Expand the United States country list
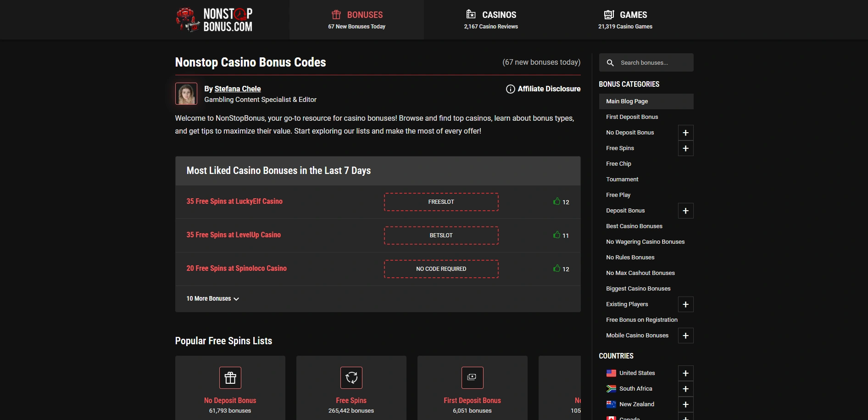The image size is (868, 420). coord(685,373)
